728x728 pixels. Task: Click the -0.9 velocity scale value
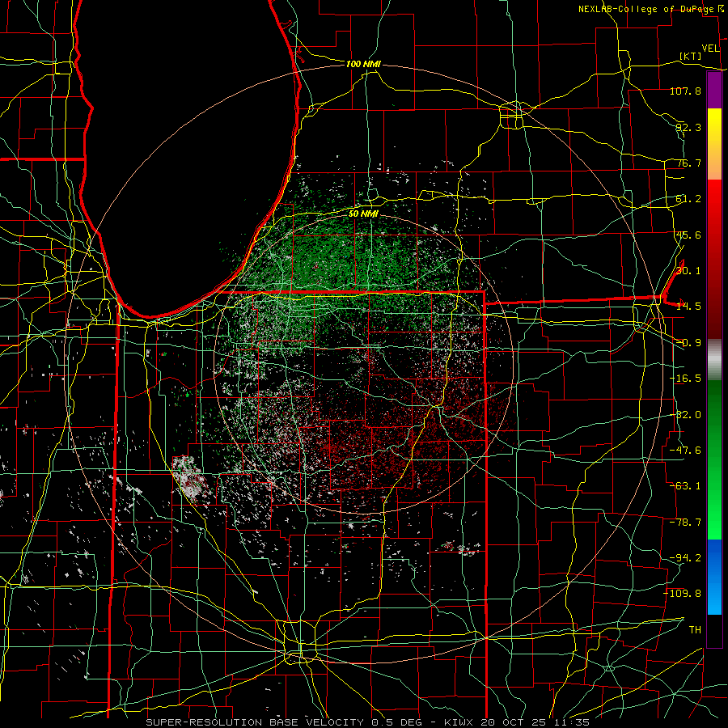click(688, 343)
